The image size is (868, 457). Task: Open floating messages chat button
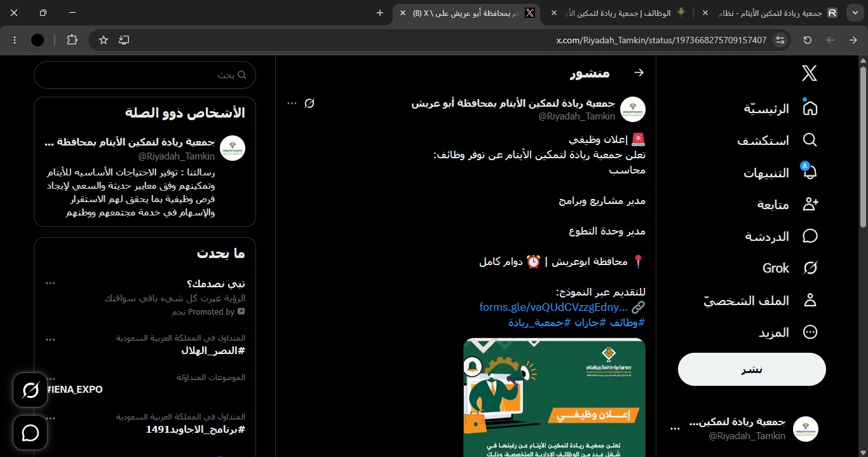click(x=31, y=433)
